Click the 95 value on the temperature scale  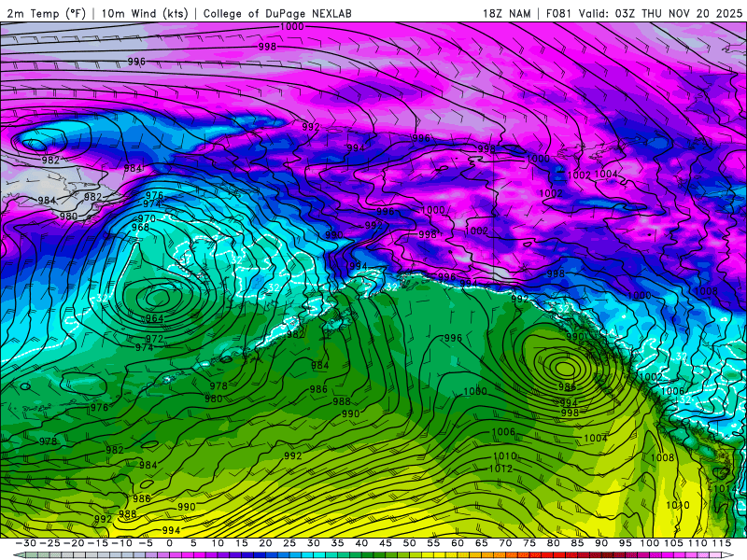tap(625, 543)
